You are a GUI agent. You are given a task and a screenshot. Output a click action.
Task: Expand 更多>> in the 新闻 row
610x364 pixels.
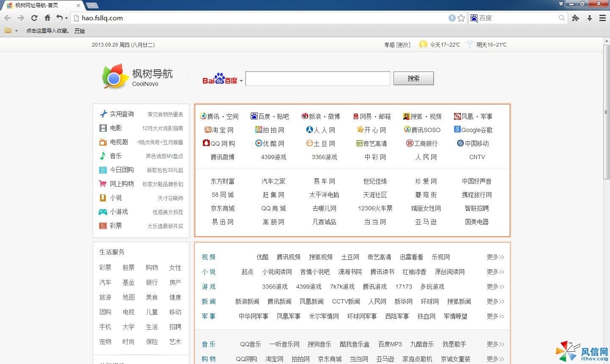pyautogui.click(x=496, y=301)
